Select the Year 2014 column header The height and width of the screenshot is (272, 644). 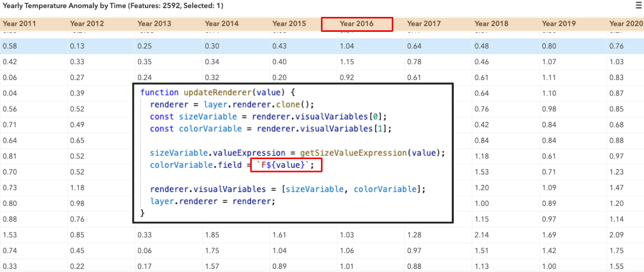tap(222, 24)
